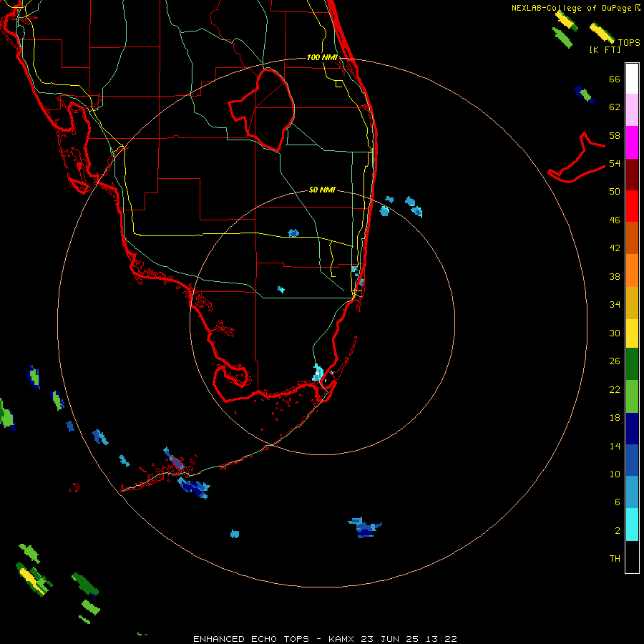Click the legend value "62"
Screen dimensions: 644x644
point(615,107)
